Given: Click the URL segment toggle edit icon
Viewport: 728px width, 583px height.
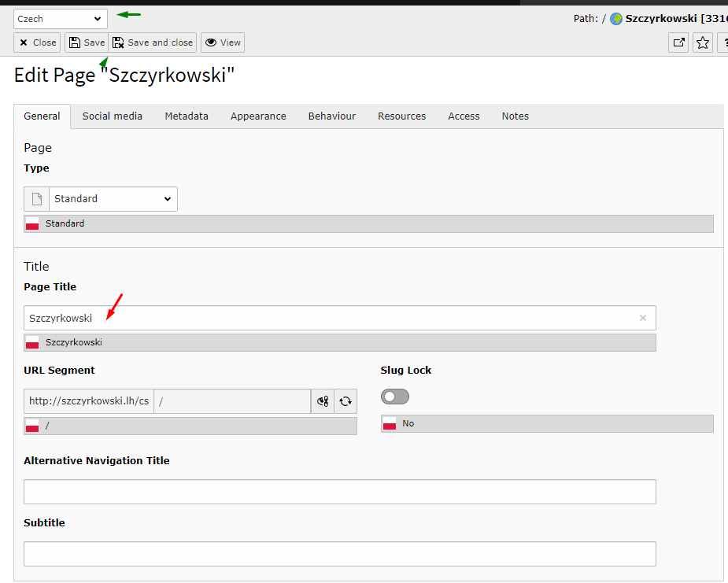Looking at the screenshot, I should click(323, 401).
